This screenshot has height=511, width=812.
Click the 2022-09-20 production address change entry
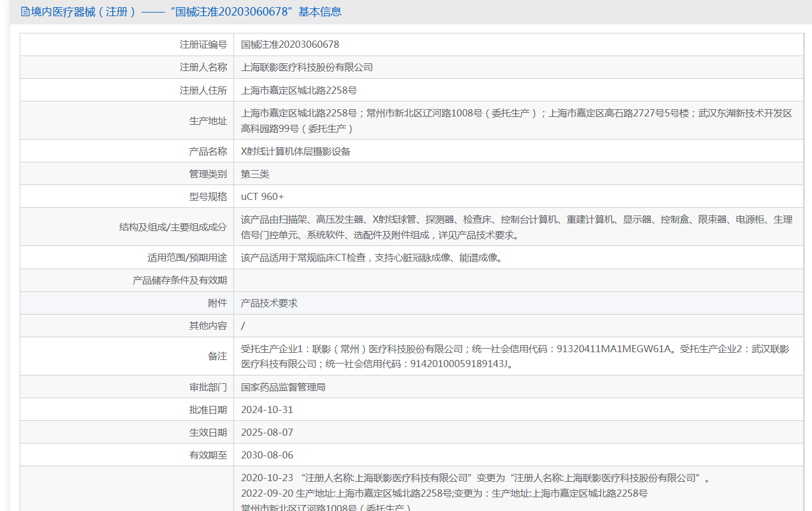pyautogui.click(x=444, y=494)
